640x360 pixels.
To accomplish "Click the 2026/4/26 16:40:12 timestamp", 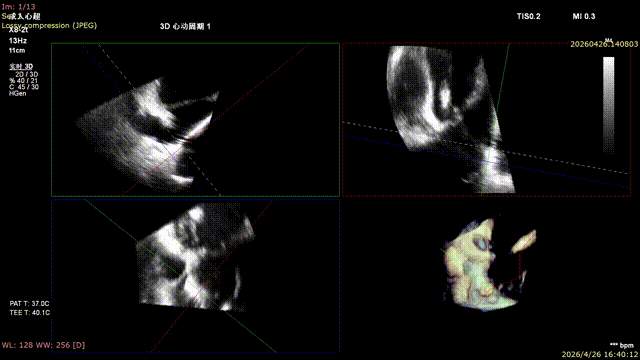I will [x=600, y=355].
